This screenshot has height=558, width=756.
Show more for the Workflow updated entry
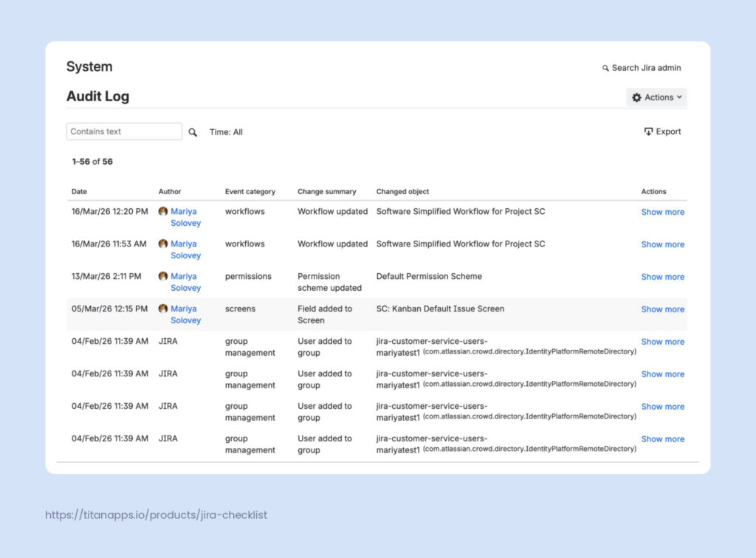click(662, 212)
